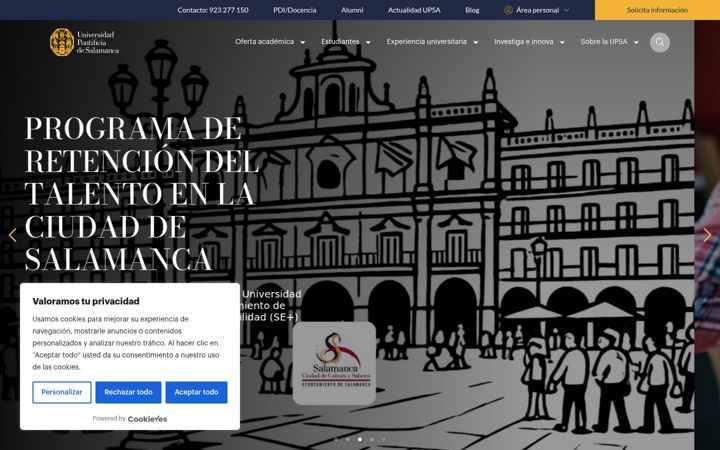Click the Contacto: 923 277 150 link
Image resolution: width=720 pixels, height=450 pixels.
213,10
